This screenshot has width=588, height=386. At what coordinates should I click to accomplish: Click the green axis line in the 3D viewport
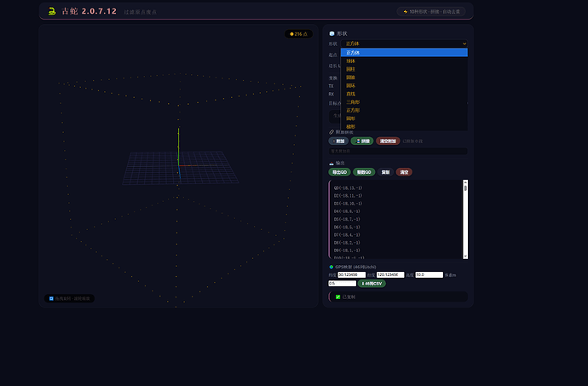[178, 147]
